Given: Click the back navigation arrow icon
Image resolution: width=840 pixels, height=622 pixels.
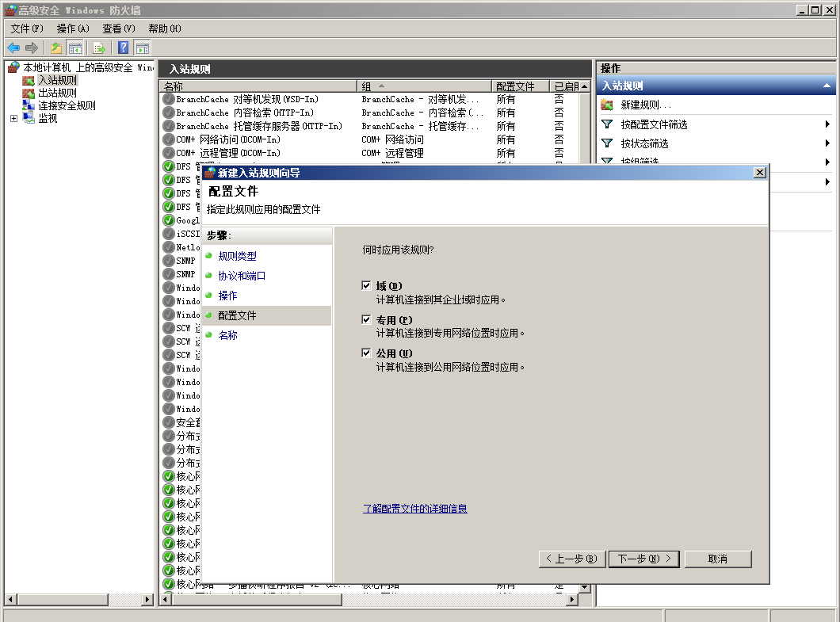Looking at the screenshot, I should (x=14, y=48).
